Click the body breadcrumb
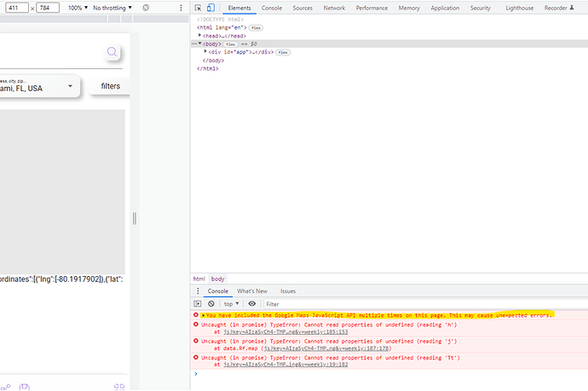588x391 pixels. tap(217, 279)
